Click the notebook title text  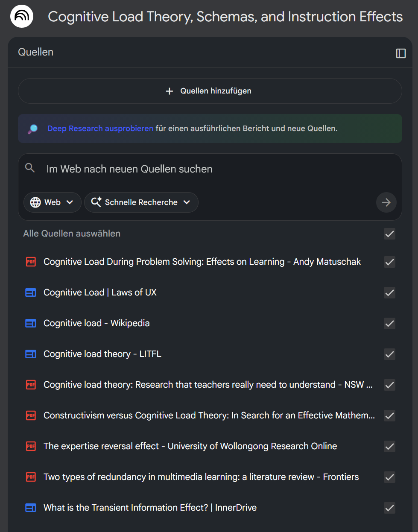click(225, 17)
